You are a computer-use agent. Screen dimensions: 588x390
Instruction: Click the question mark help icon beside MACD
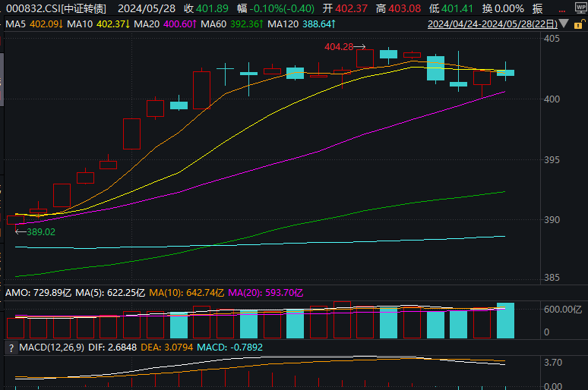(11, 348)
